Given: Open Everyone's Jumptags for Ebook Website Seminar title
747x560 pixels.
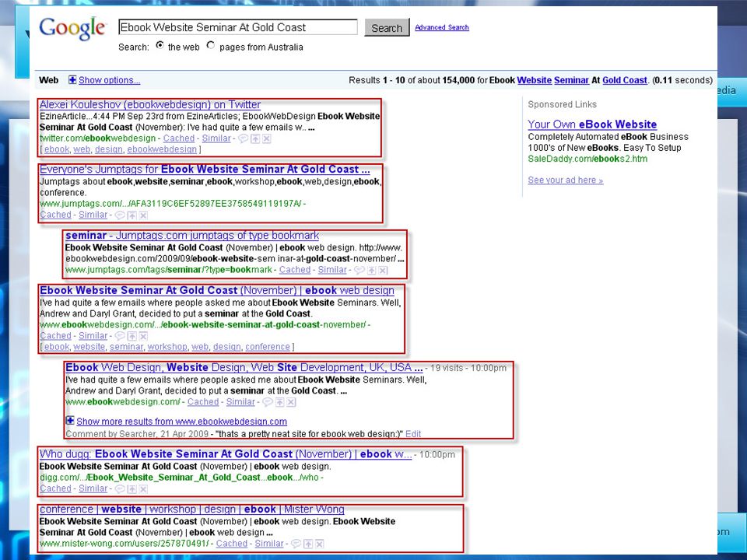Looking at the screenshot, I should [x=205, y=170].
